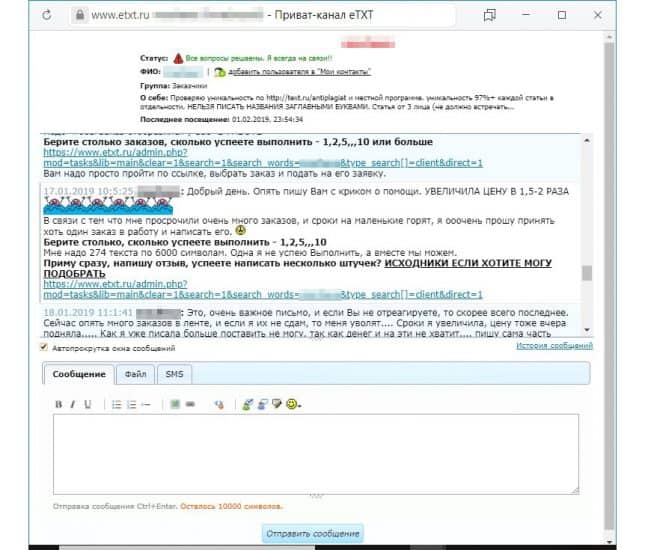Image resolution: width=645 pixels, height=550 pixels.
Task: Click 'Мне надо 274 текста' line
Action: 250,253
